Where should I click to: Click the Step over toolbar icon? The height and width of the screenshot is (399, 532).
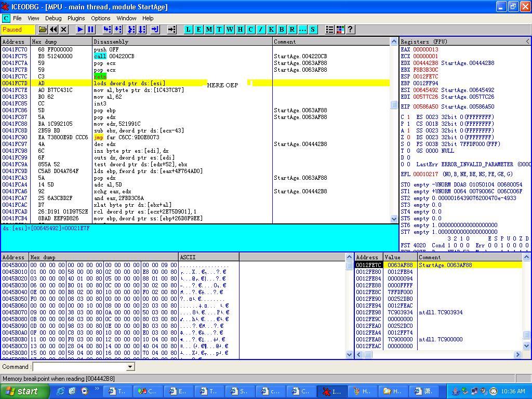point(118,30)
